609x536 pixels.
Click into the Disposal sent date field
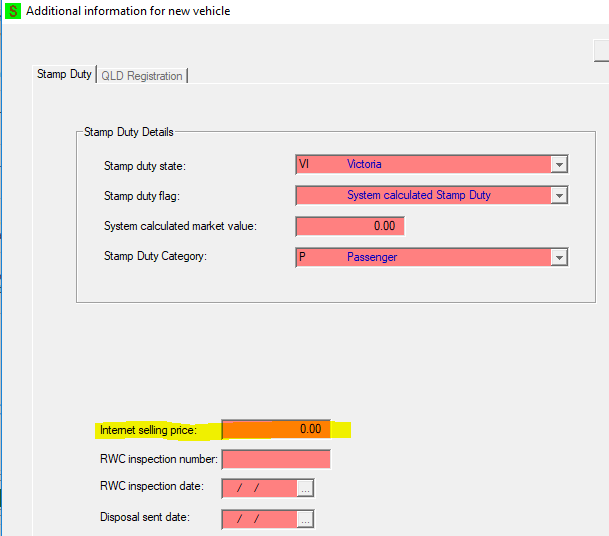(x=259, y=519)
